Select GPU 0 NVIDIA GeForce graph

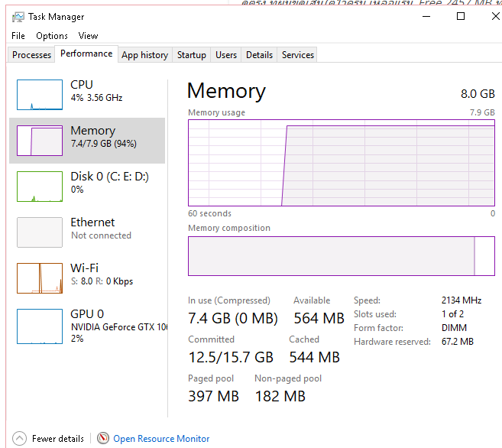pos(40,324)
